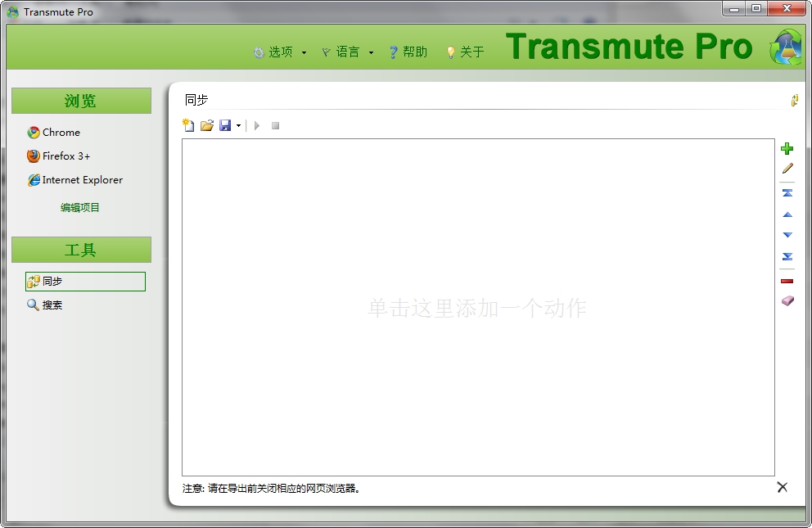This screenshot has width=812, height=528.
Task: Create a new sync list
Action: (187, 125)
